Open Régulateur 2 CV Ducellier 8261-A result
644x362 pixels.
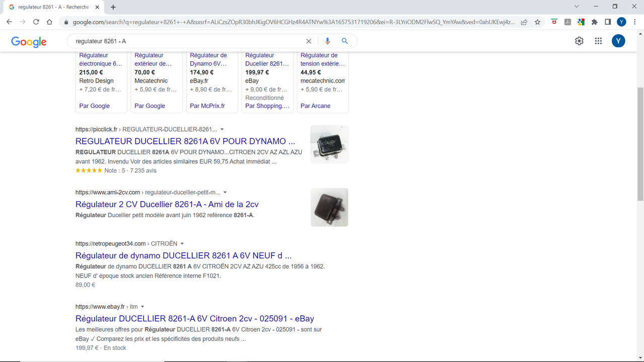click(x=167, y=204)
